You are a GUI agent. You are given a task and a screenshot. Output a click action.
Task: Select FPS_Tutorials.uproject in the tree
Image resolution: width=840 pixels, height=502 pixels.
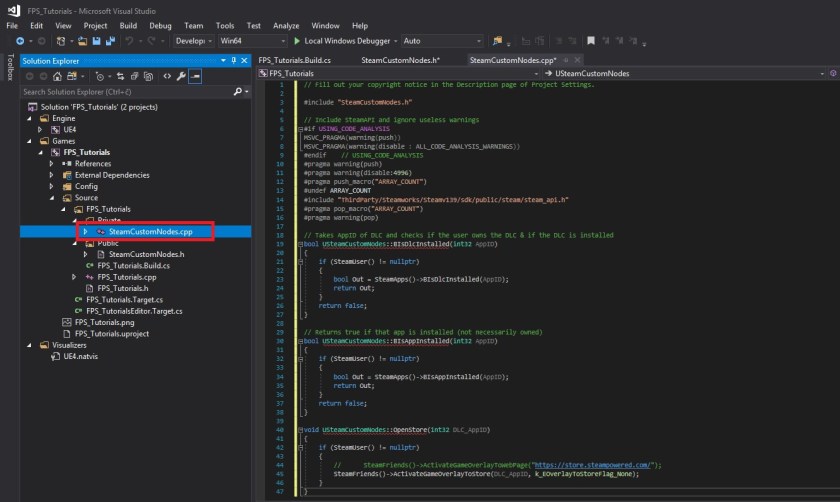112,334
